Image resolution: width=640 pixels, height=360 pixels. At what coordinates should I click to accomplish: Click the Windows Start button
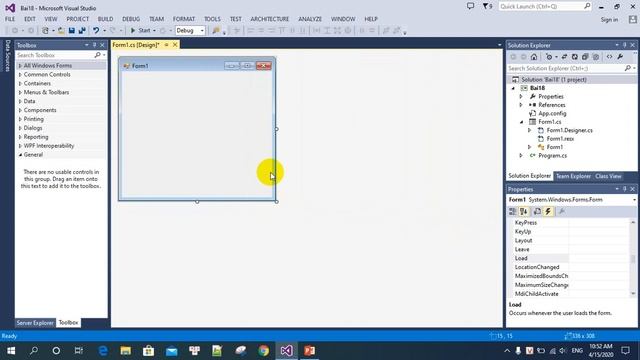11,351
